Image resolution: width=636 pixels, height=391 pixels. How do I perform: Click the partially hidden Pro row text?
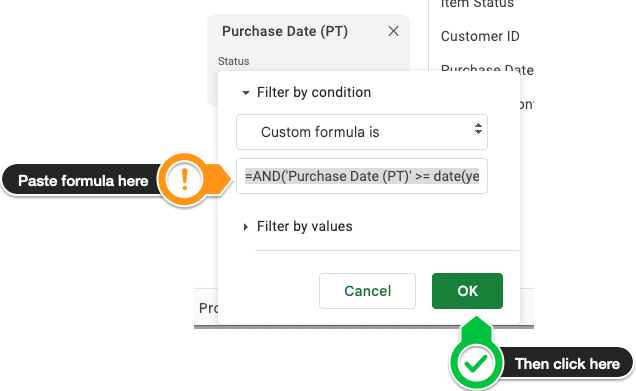(x=208, y=308)
